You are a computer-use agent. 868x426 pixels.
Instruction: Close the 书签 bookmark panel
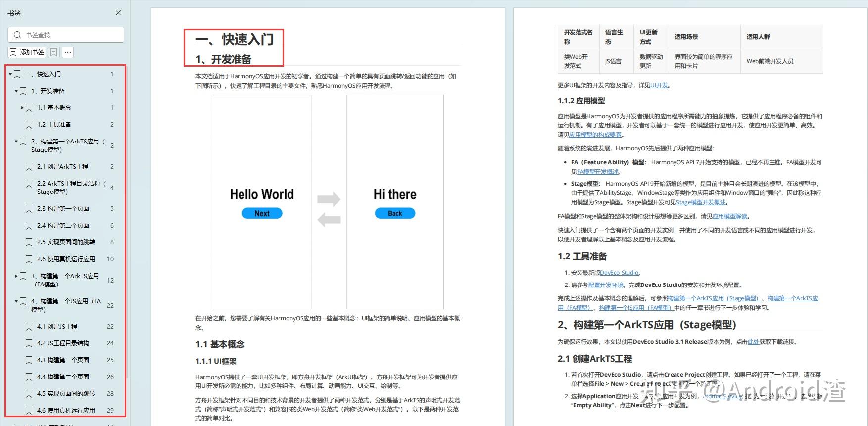click(118, 13)
